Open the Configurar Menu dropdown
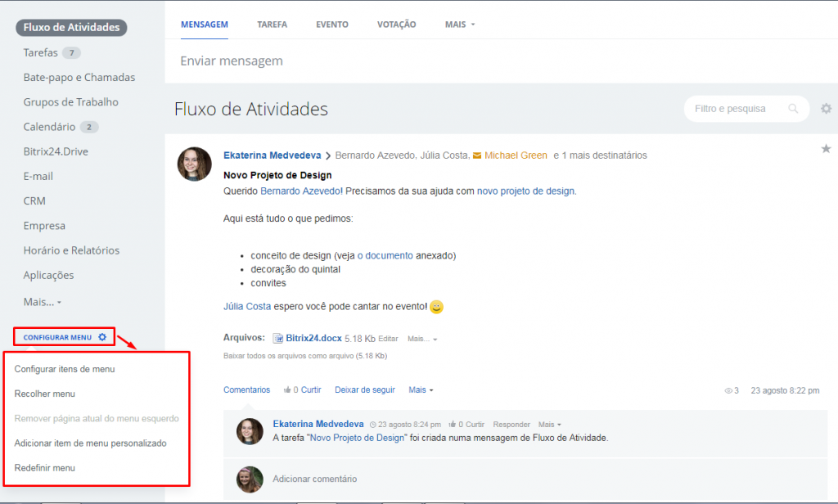838x504 pixels. [x=64, y=337]
